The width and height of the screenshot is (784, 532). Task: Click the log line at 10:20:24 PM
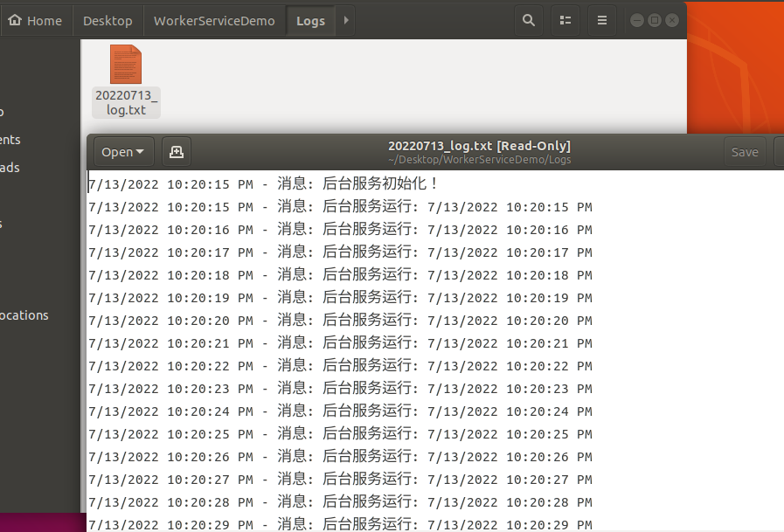point(340,411)
